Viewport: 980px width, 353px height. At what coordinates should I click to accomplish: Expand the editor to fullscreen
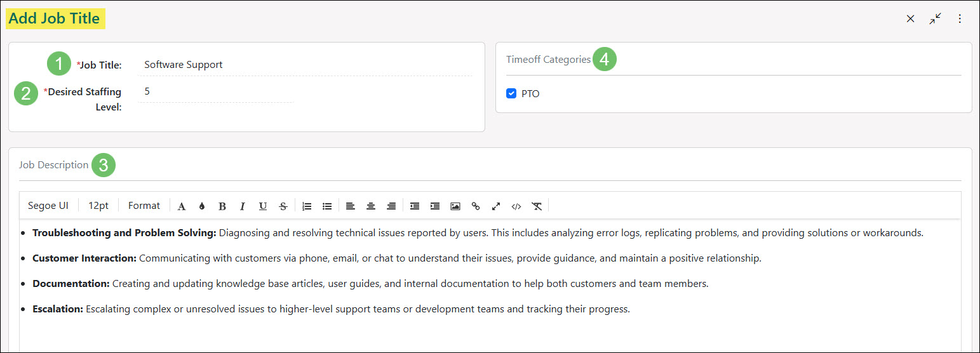point(496,206)
